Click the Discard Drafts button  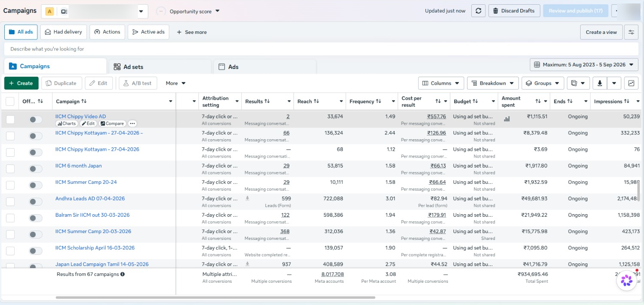514,11
